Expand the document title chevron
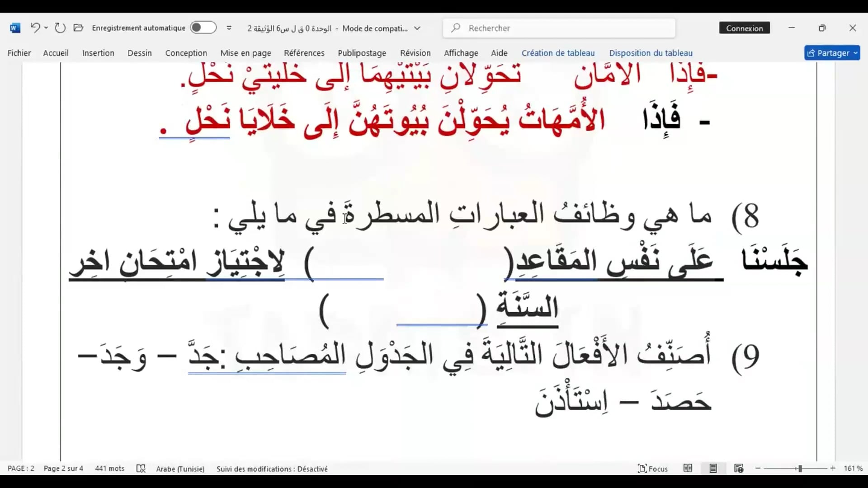 click(417, 28)
